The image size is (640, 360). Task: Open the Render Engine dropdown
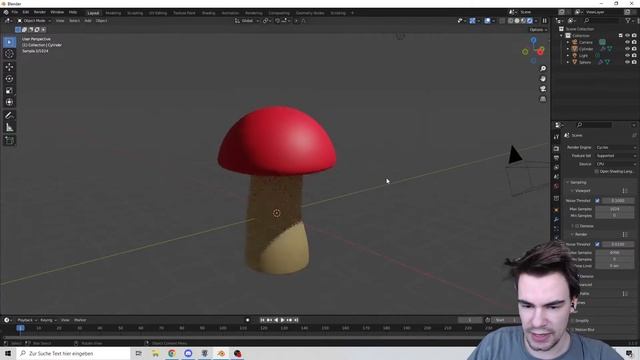(616, 147)
